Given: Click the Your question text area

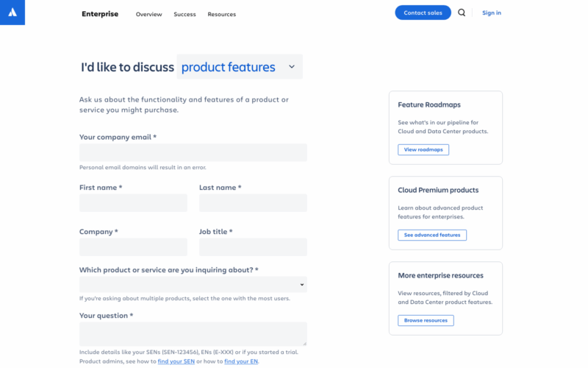Looking at the screenshot, I should point(193,334).
